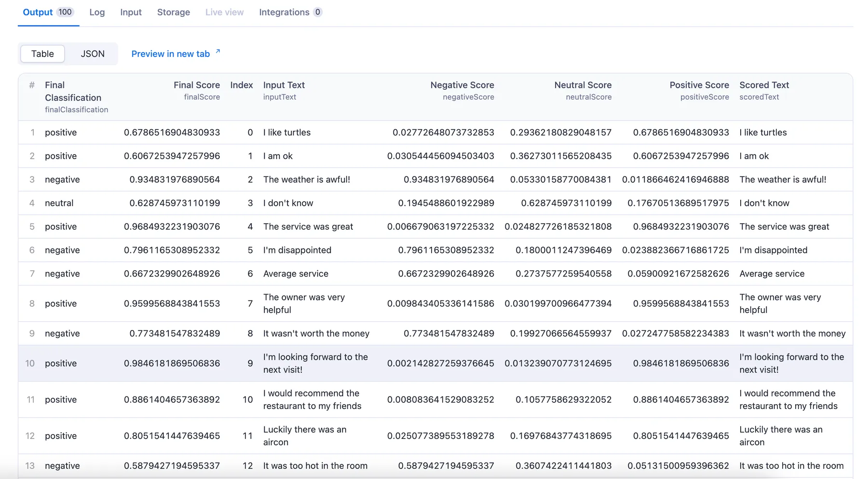This screenshot has width=868, height=479.
Task: Click neutral score 0.1800011247396469
Action: click(x=563, y=250)
